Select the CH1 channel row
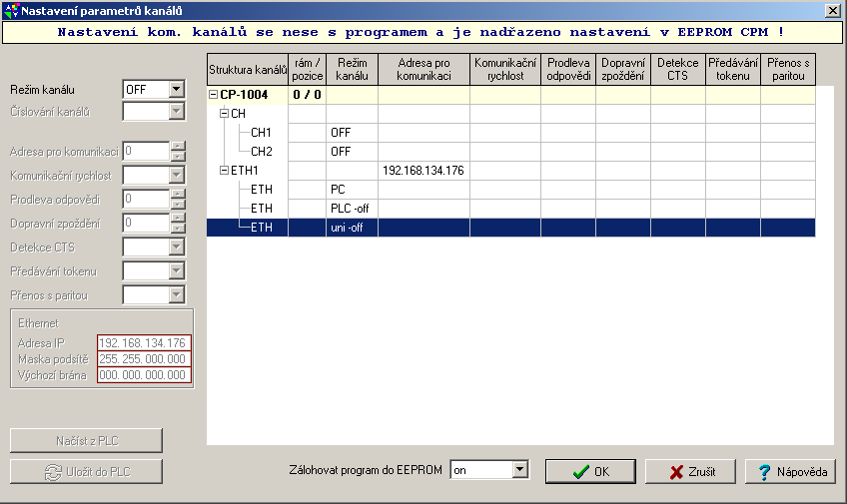847x504 pixels. coord(510,133)
